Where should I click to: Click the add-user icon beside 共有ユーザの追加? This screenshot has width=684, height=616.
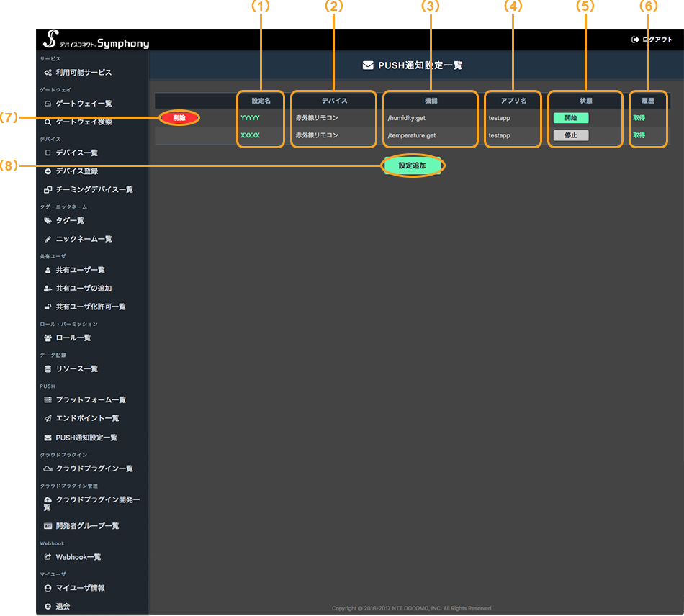click(x=48, y=289)
